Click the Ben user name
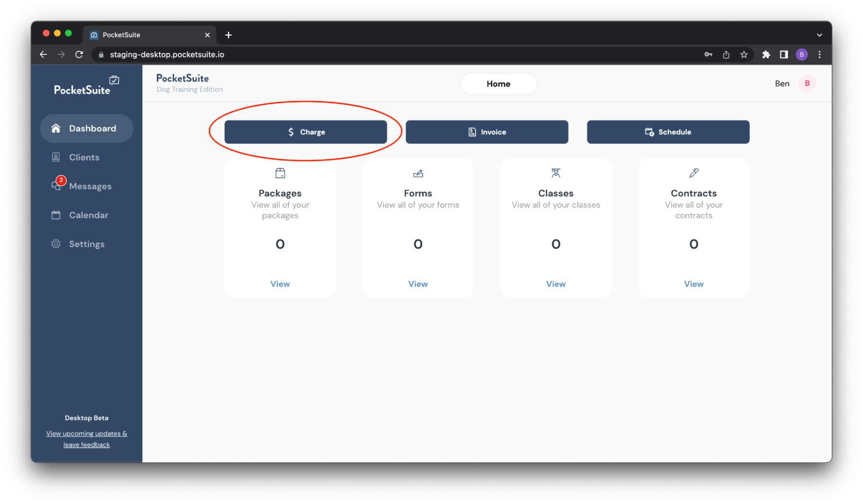Image resolution: width=863 pixels, height=504 pixels. pyautogui.click(x=782, y=84)
